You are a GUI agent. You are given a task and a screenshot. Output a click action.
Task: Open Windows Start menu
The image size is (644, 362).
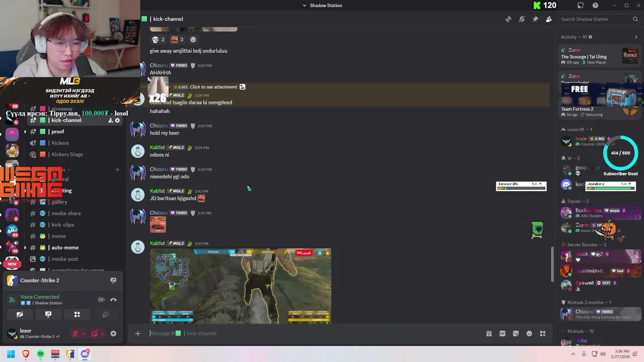(11, 354)
